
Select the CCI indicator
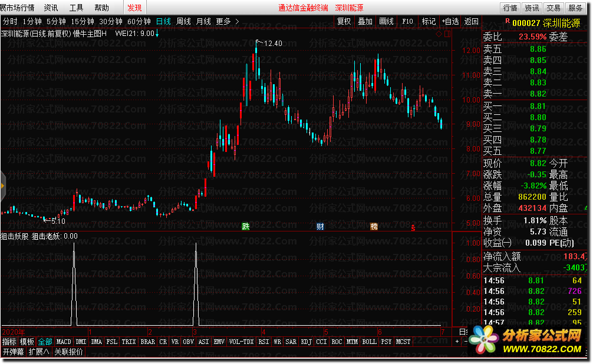pos(321,342)
